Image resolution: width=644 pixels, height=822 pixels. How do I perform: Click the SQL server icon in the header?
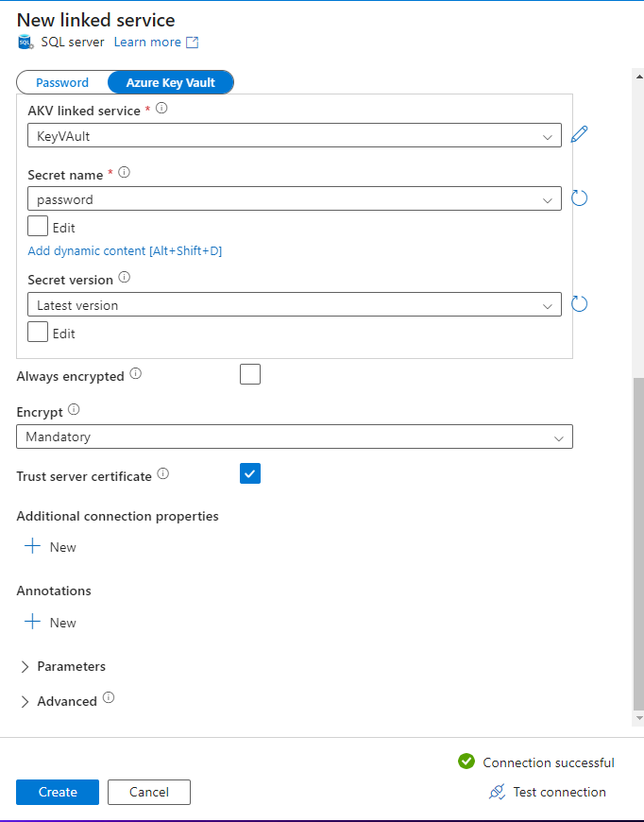(x=24, y=42)
